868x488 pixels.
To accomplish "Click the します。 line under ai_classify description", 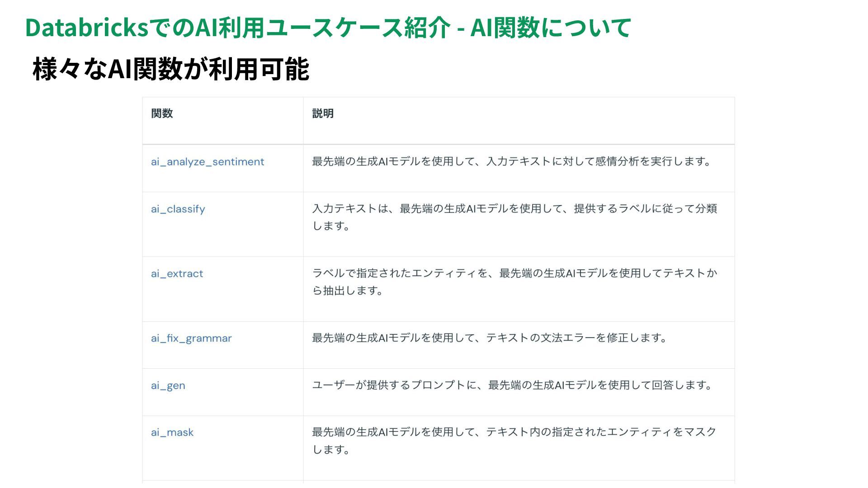I will 331,226.
